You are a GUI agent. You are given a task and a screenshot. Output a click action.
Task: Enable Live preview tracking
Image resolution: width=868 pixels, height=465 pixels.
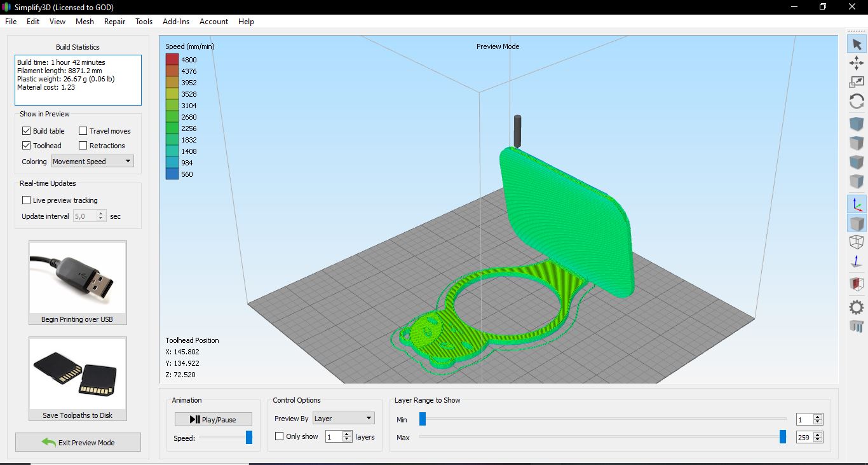coord(26,200)
